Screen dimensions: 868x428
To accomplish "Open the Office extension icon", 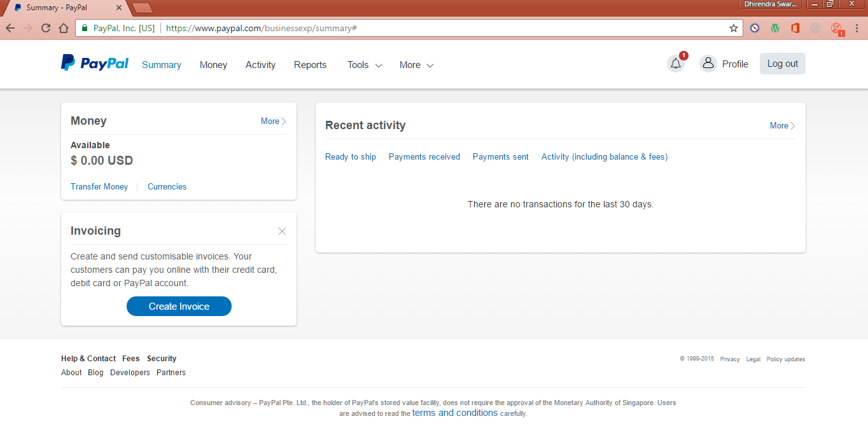I will click(795, 28).
